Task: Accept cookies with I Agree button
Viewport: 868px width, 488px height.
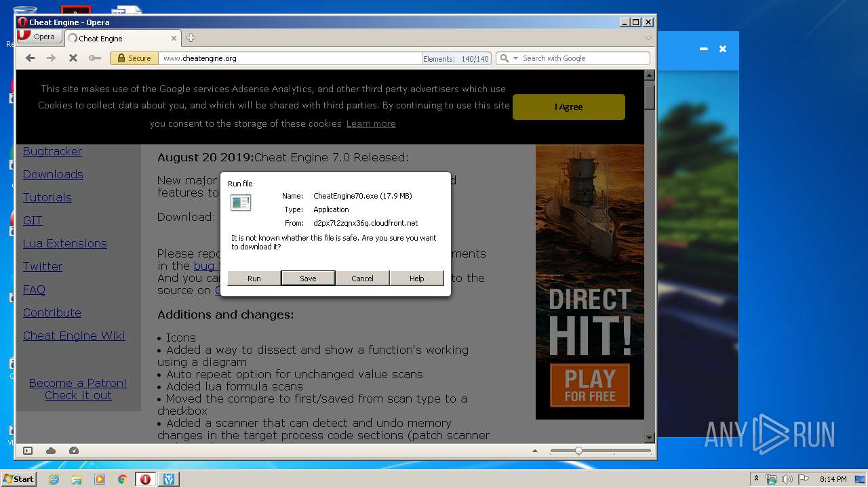Action: click(x=568, y=107)
